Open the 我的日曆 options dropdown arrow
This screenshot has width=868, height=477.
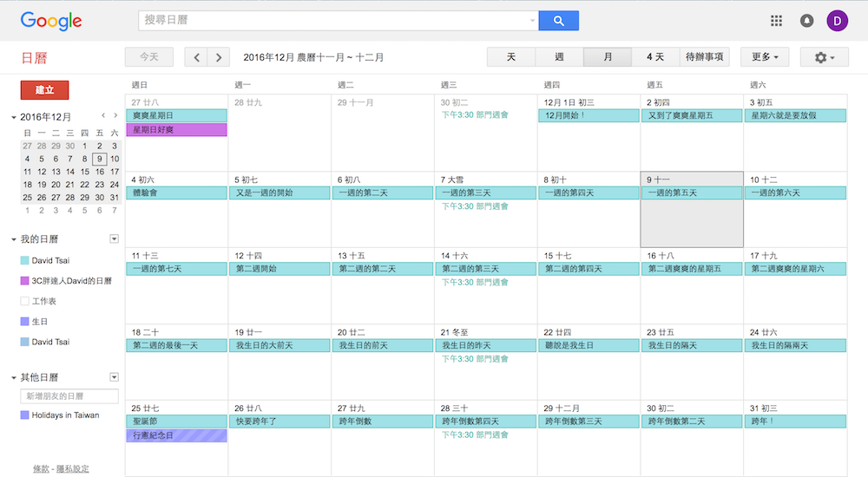coord(114,238)
